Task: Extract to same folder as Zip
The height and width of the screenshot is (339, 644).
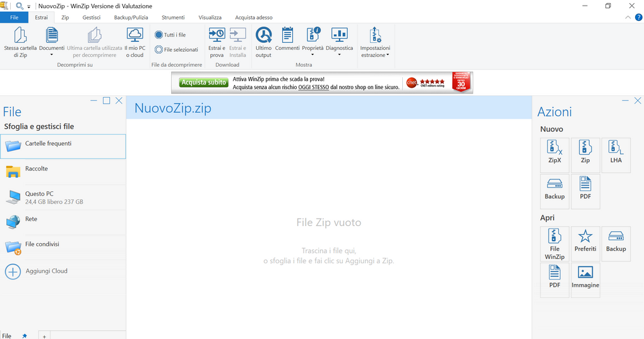Action: (x=20, y=42)
